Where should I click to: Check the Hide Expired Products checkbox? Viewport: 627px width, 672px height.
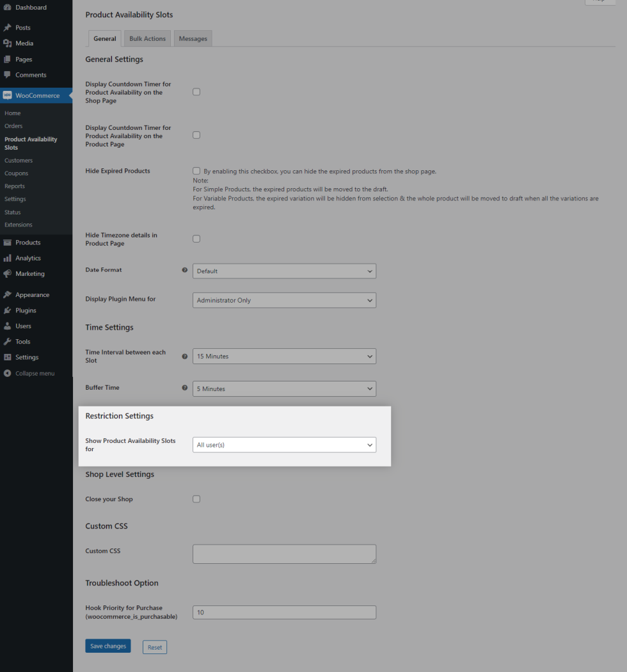point(196,171)
